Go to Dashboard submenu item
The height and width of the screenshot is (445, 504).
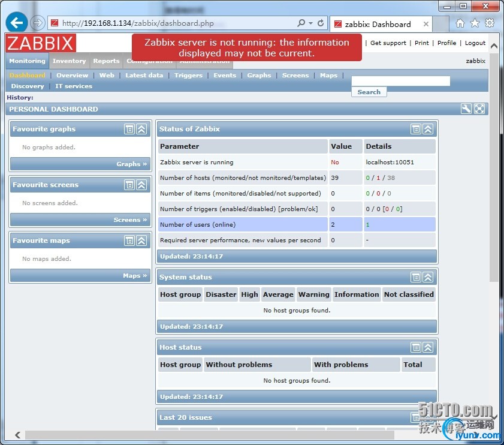coord(28,76)
